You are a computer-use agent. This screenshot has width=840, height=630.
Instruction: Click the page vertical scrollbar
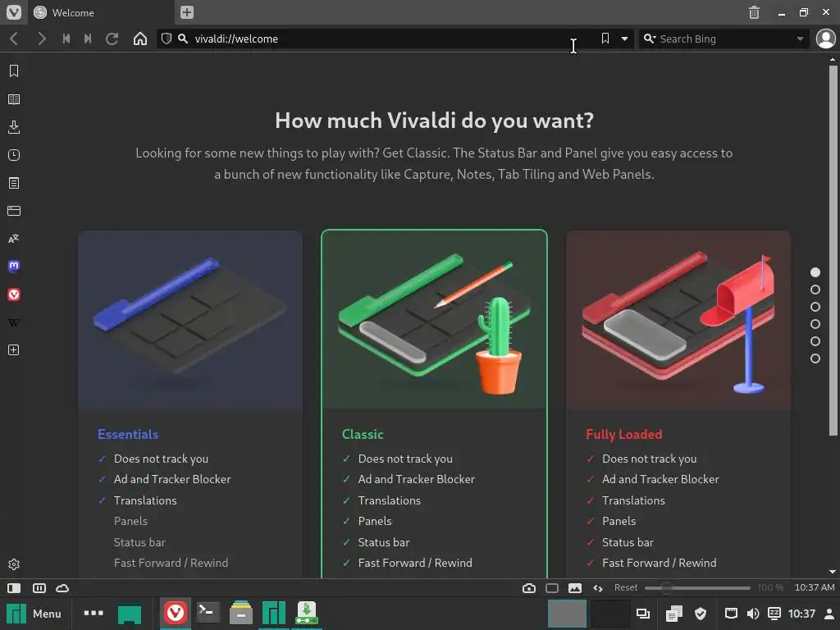pos(833,251)
